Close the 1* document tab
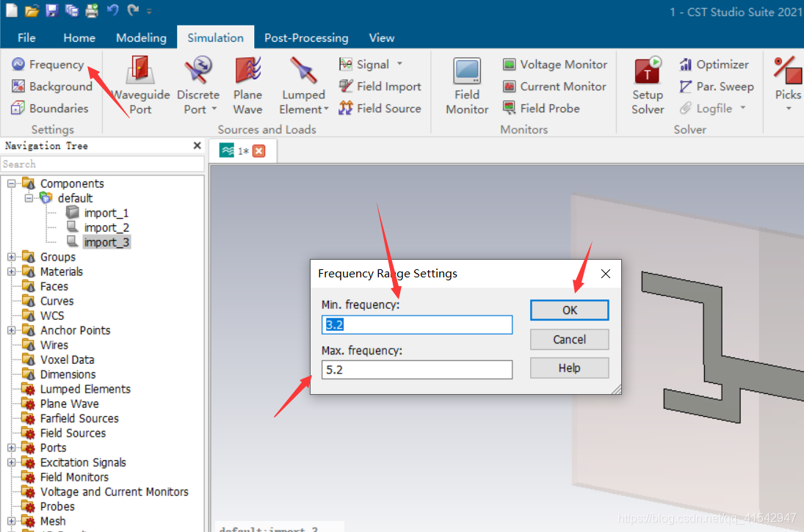This screenshot has width=804, height=532. tap(259, 150)
